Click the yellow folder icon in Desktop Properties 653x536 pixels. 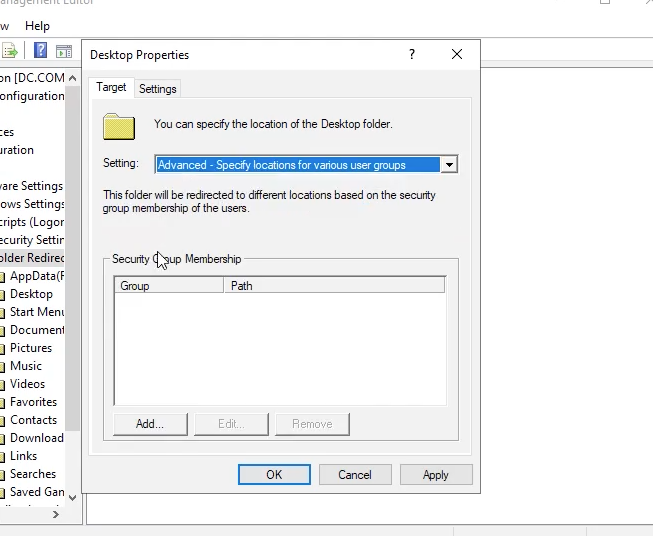click(x=119, y=126)
